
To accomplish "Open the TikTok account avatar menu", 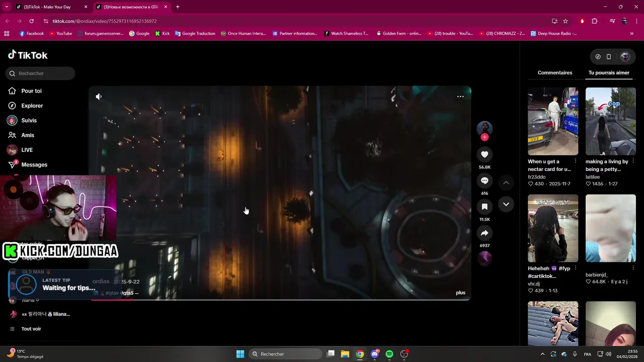I will click(625, 57).
